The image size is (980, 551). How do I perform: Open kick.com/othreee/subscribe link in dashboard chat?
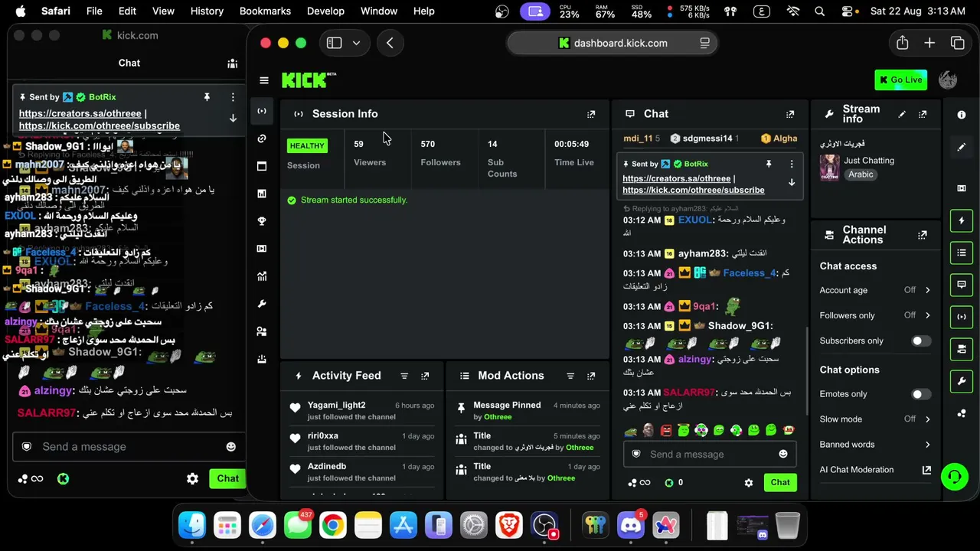tap(694, 191)
